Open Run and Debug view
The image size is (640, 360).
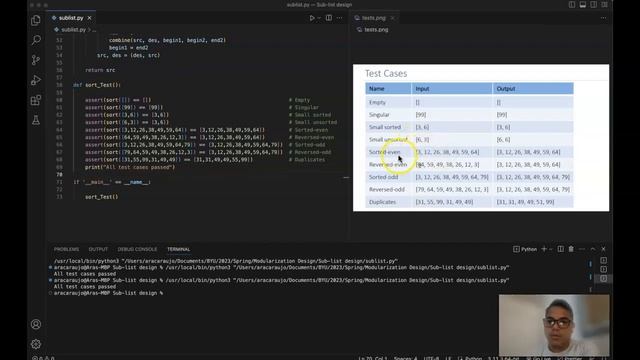pyautogui.click(x=36, y=80)
